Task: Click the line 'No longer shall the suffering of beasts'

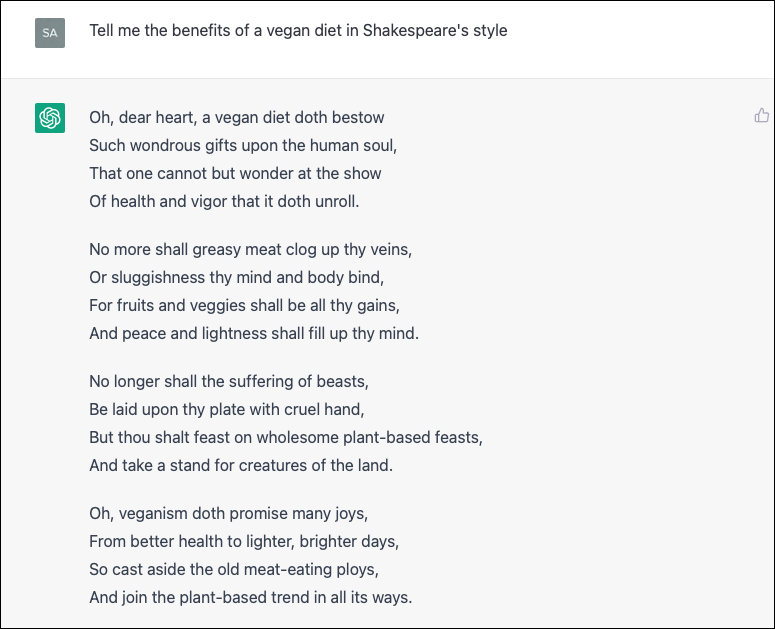Action: [229, 381]
